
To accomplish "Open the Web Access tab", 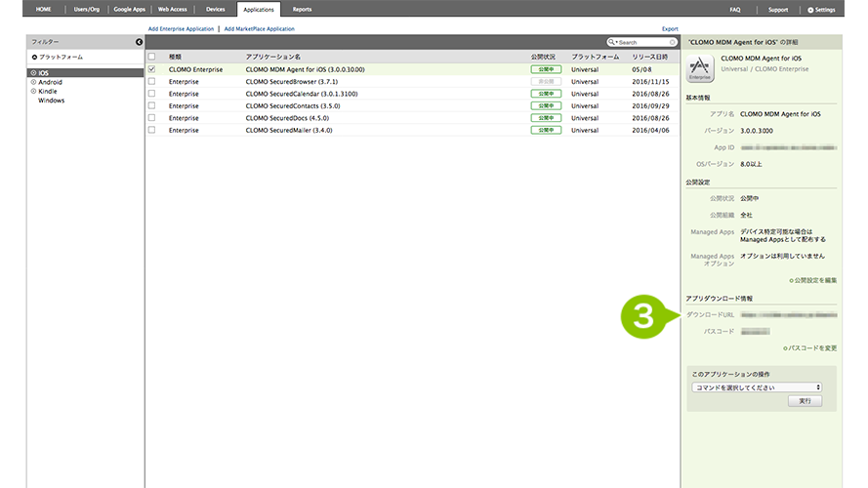I will (172, 10).
